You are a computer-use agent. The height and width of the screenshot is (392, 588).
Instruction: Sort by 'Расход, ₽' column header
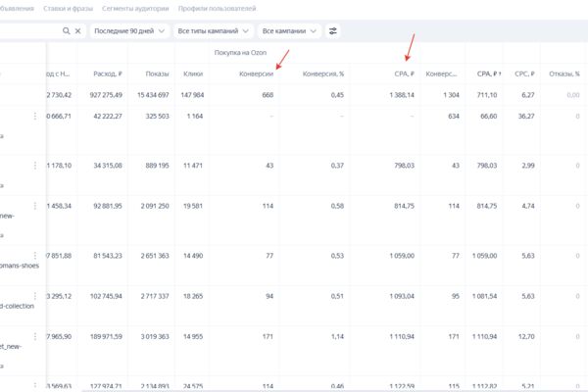[108, 73]
